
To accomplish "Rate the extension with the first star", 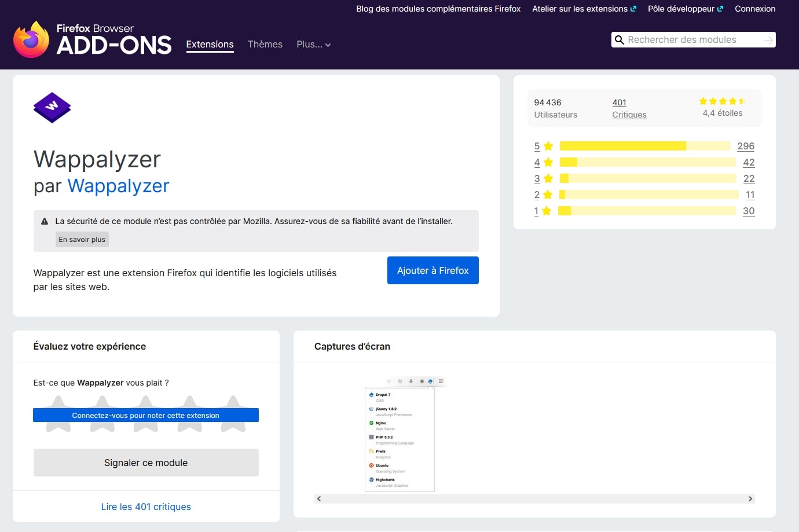I will (58, 414).
